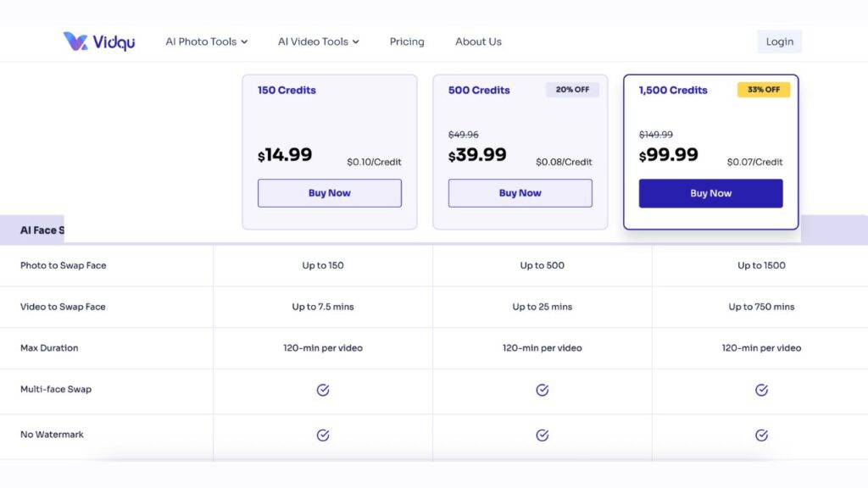Image resolution: width=868 pixels, height=488 pixels.
Task: Click the 20% OFF badge
Action: coord(572,89)
